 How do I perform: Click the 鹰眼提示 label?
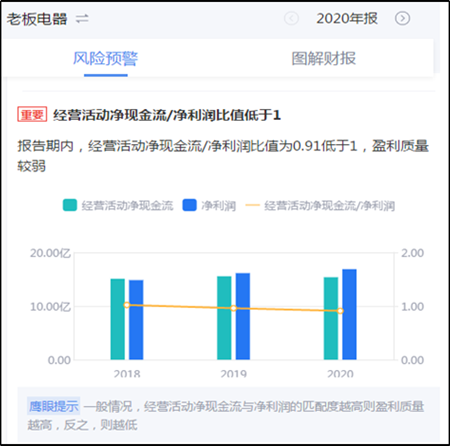tap(53, 406)
